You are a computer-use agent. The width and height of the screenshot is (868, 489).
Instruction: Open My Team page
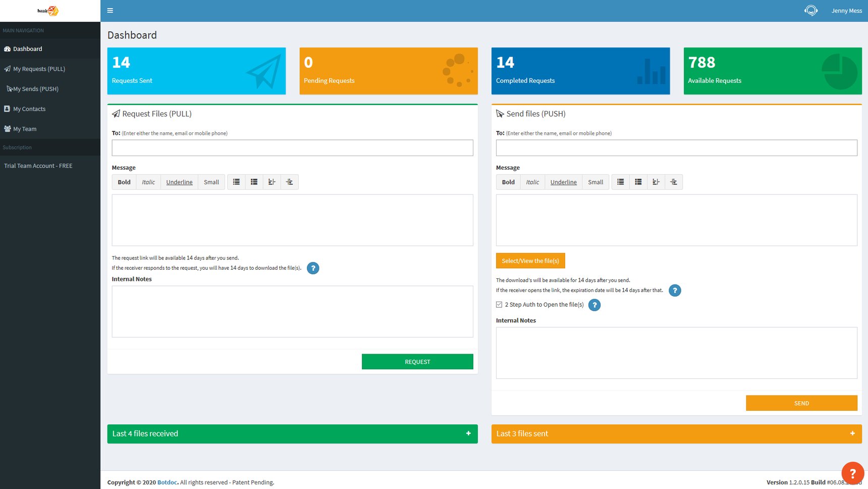coord(50,129)
